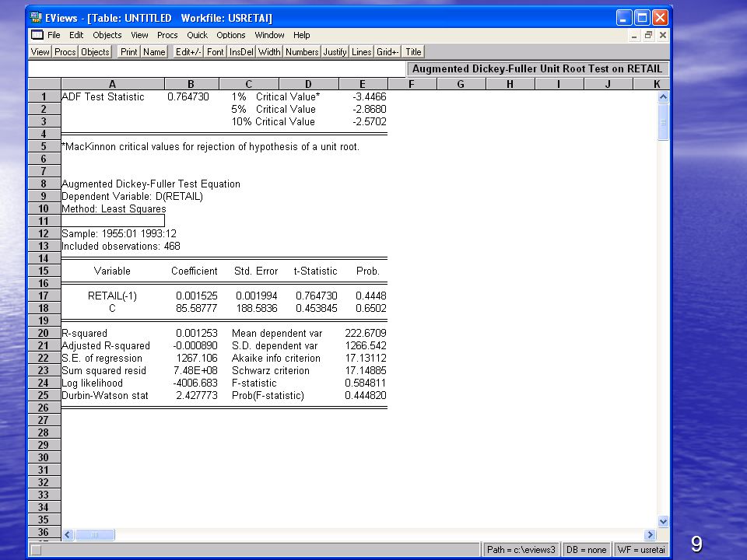
Task: Click the Print toolbar button
Action: [x=128, y=52]
